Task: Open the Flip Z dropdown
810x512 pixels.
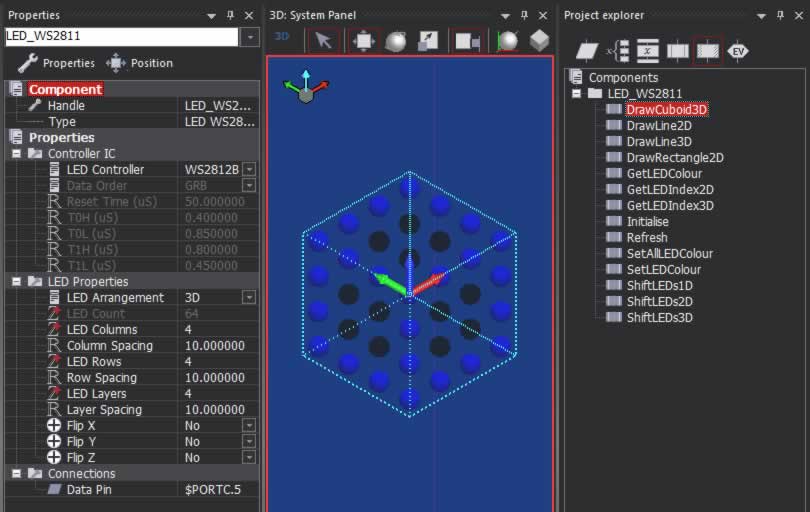Action: tap(249, 458)
